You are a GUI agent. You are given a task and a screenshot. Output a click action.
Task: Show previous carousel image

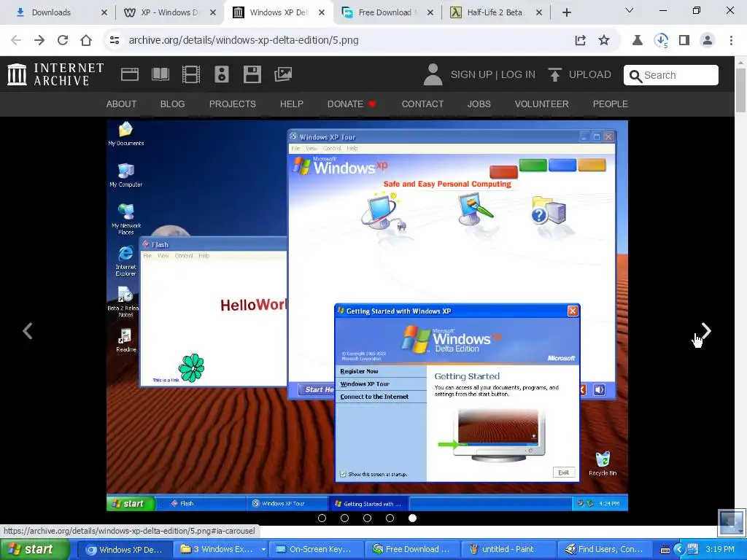28,331
